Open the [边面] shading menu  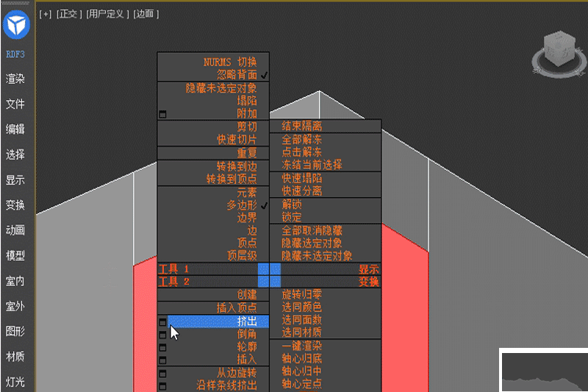pos(146,14)
